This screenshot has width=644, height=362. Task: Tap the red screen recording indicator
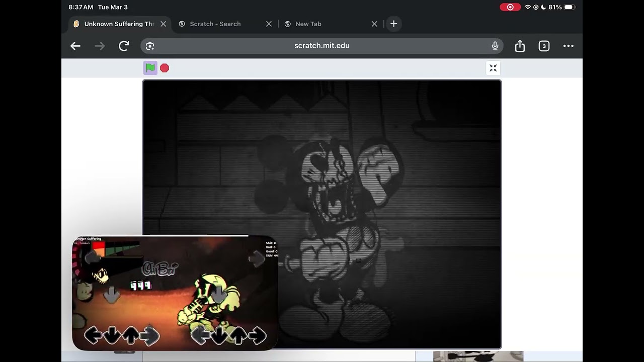(x=510, y=7)
